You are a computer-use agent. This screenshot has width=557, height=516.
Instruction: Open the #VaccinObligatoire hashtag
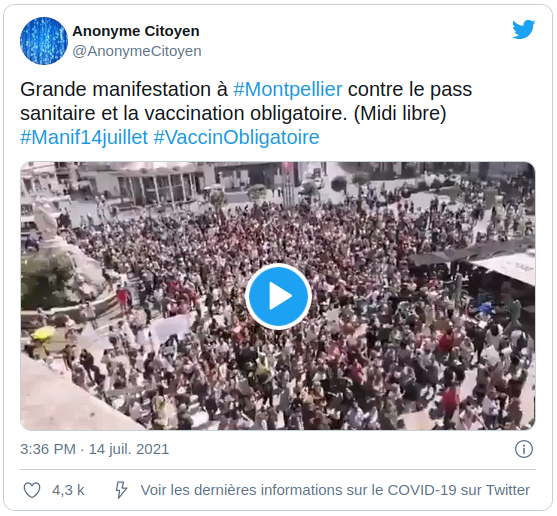pyautogui.click(x=236, y=137)
